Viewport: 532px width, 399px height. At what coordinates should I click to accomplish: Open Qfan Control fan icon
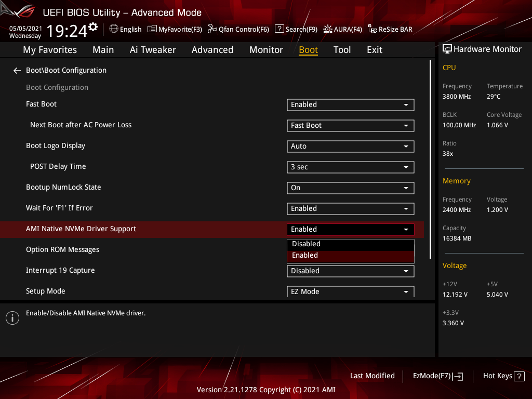click(212, 29)
